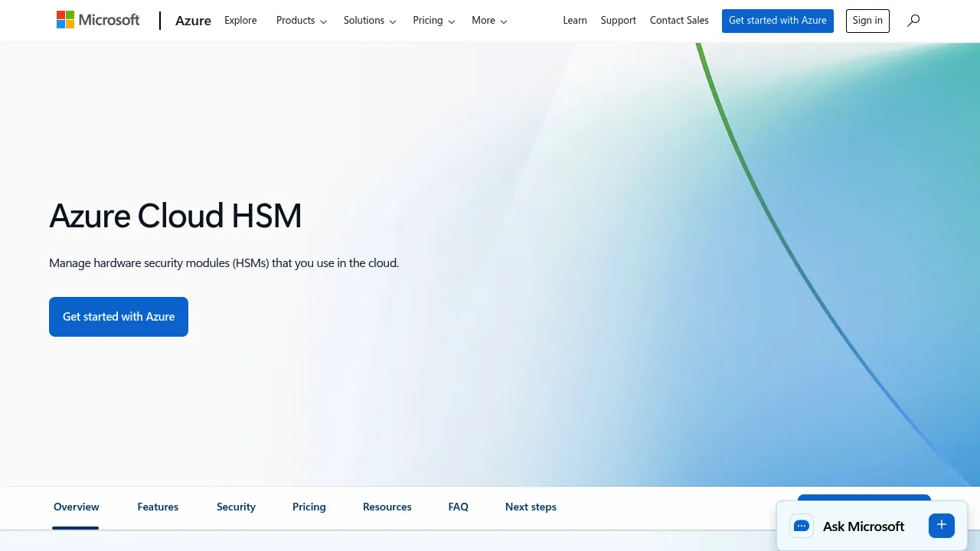Click hero Get started with Azure button
This screenshot has height=551, width=980.
point(119,317)
